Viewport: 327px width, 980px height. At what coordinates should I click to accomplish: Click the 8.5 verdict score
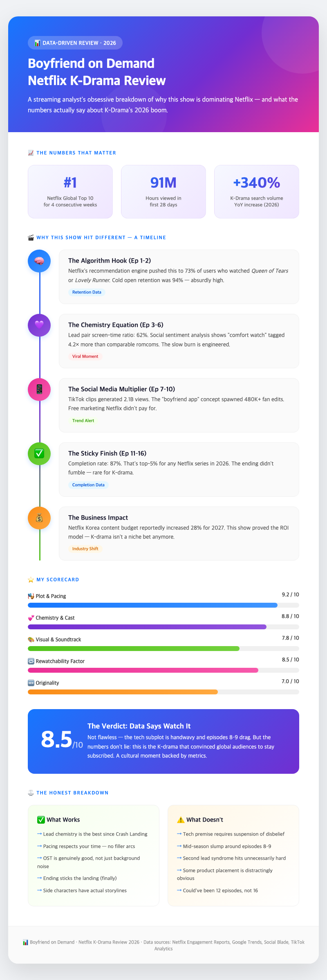57,739
